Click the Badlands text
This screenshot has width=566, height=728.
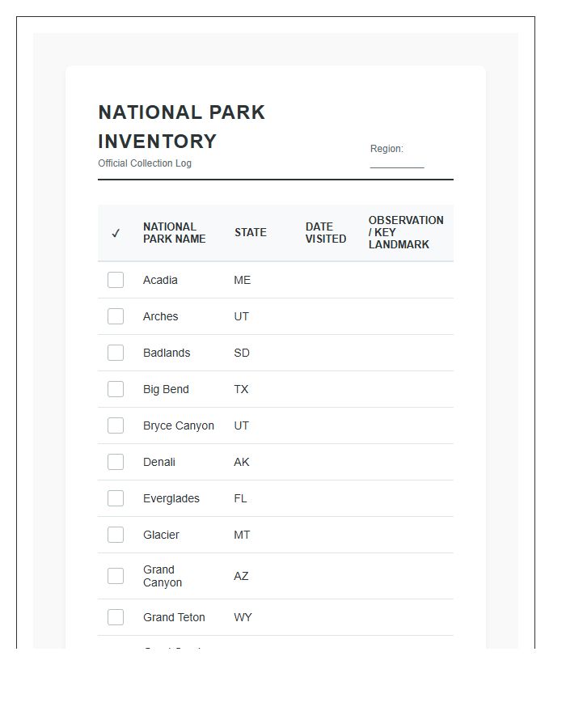tap(167, 353)
